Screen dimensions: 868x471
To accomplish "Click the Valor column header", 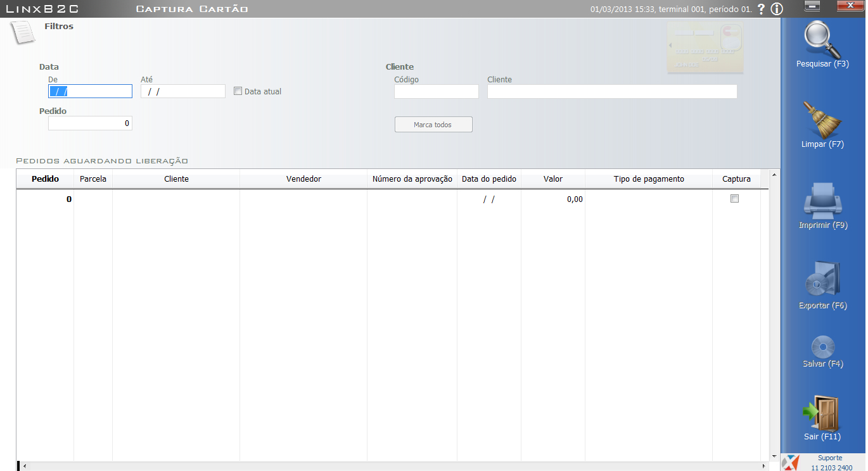I will coord(553,179).
